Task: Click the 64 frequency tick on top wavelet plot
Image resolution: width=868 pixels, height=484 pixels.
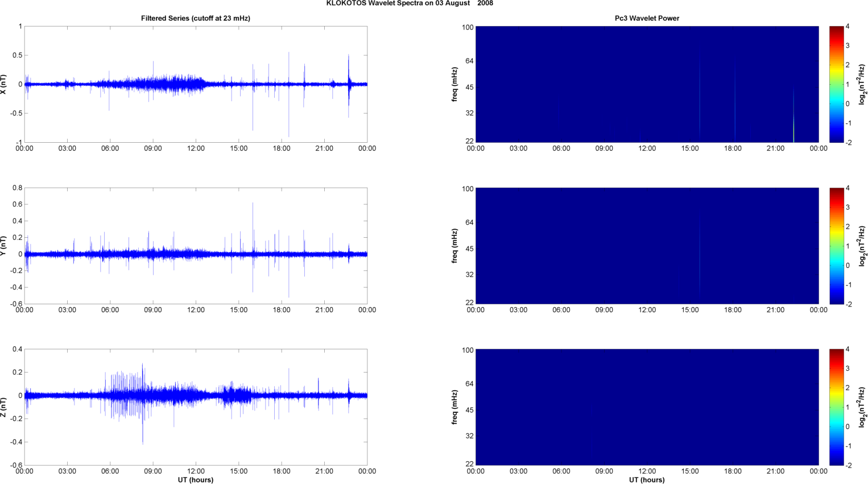Action: point(469,61)
